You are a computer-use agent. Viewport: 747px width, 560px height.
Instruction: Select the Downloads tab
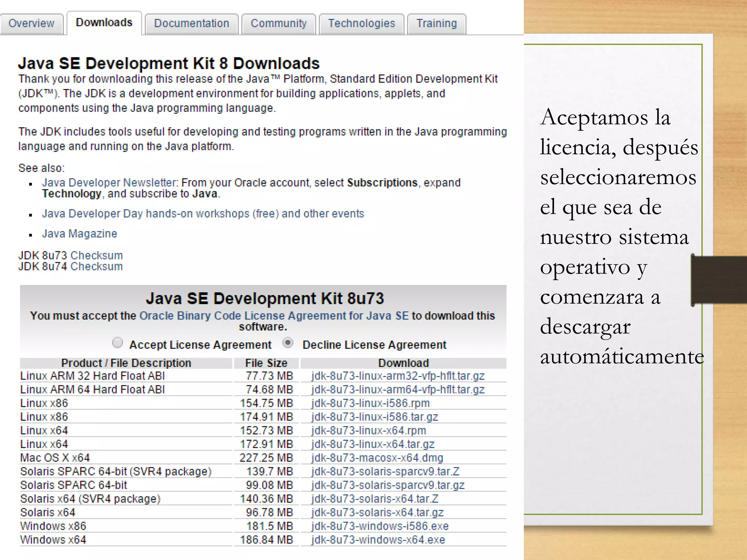[x=104, y=23]
